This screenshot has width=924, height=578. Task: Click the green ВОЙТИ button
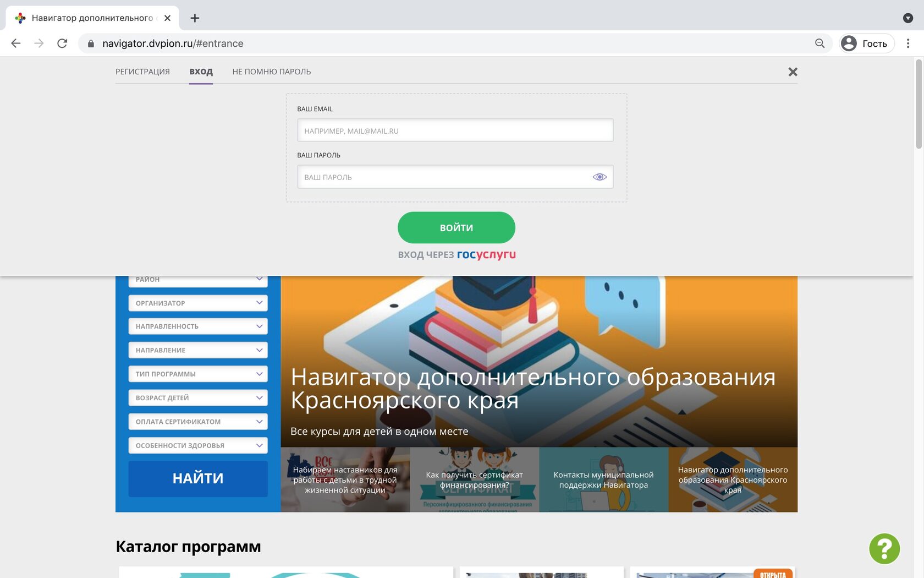point(457,227)
